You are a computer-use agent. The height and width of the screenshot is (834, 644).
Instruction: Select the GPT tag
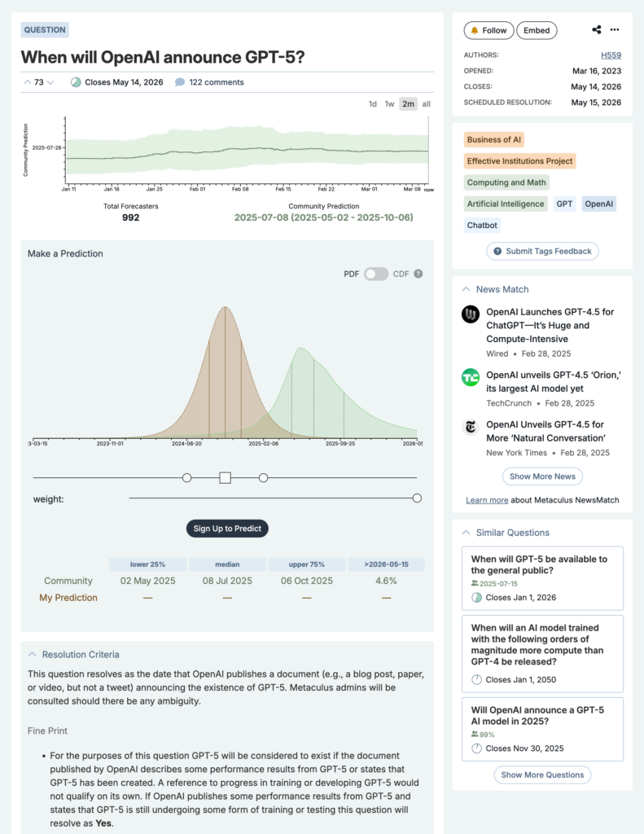[x=565, y=204]
